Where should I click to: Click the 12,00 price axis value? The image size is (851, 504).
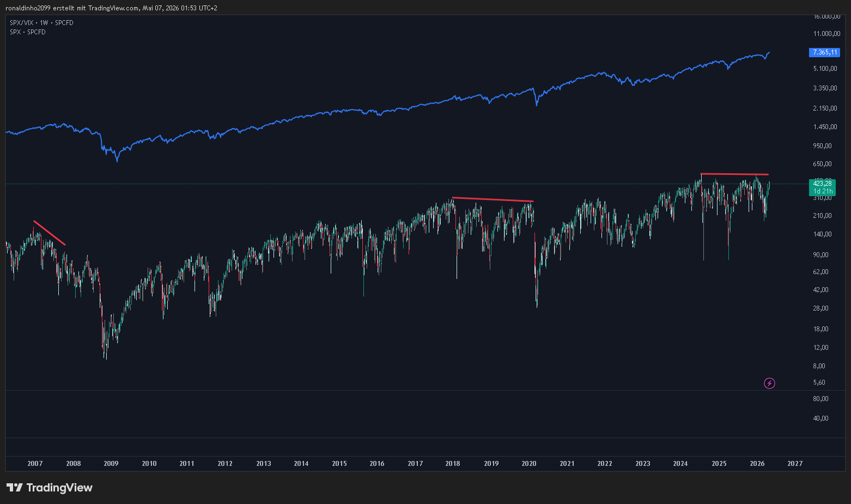click(821, 348)
